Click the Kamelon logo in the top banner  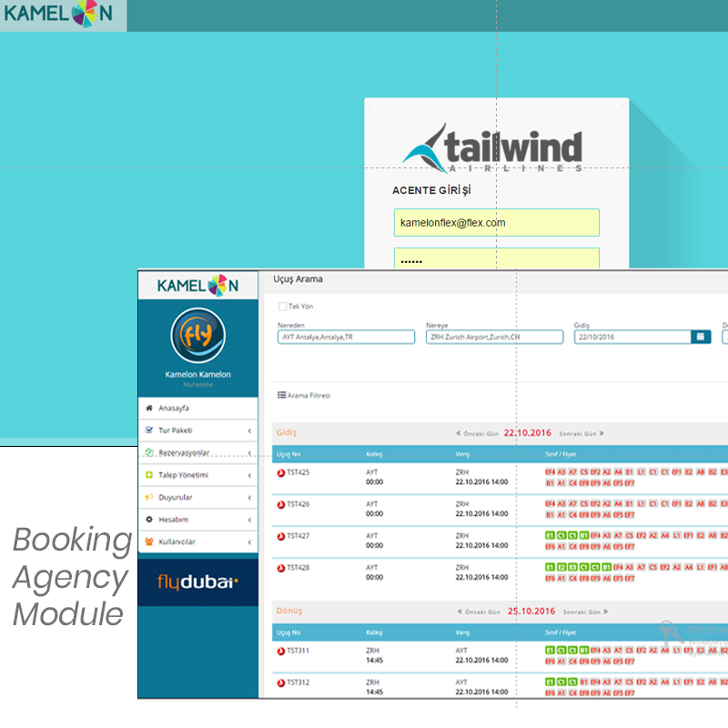(58, 14)
